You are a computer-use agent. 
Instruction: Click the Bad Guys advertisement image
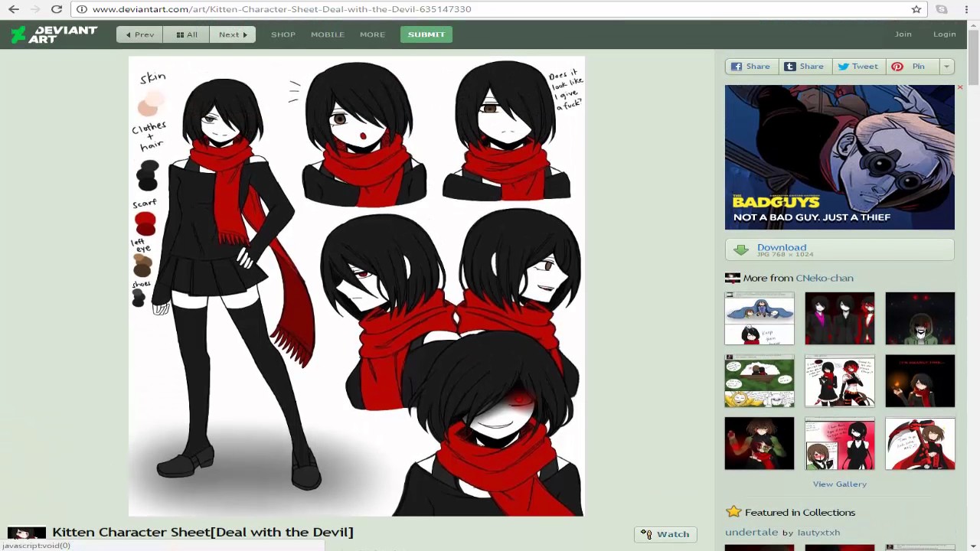tap(840, 157)
